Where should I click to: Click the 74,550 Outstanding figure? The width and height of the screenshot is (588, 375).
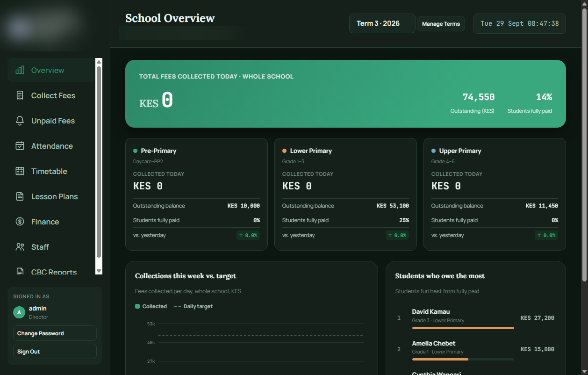point(479,97)
